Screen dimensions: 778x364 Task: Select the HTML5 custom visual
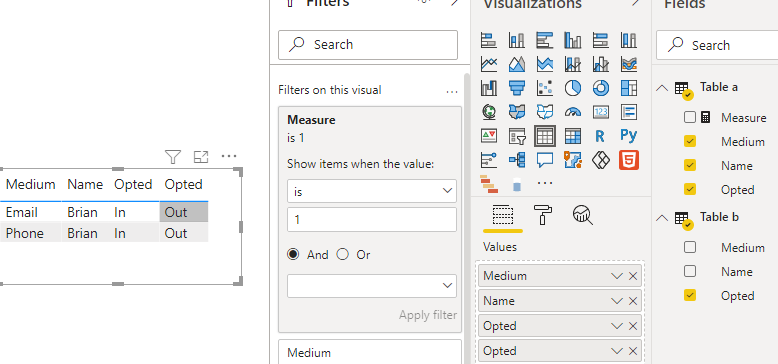629,160
